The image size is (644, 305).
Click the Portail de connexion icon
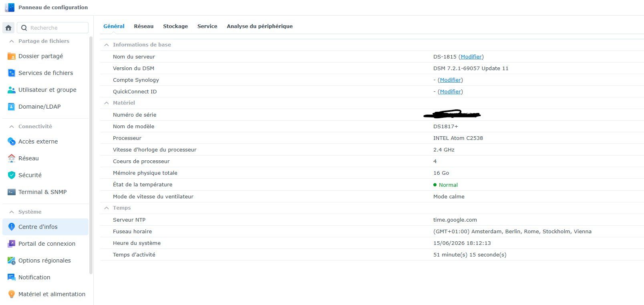tap(12, 244)
